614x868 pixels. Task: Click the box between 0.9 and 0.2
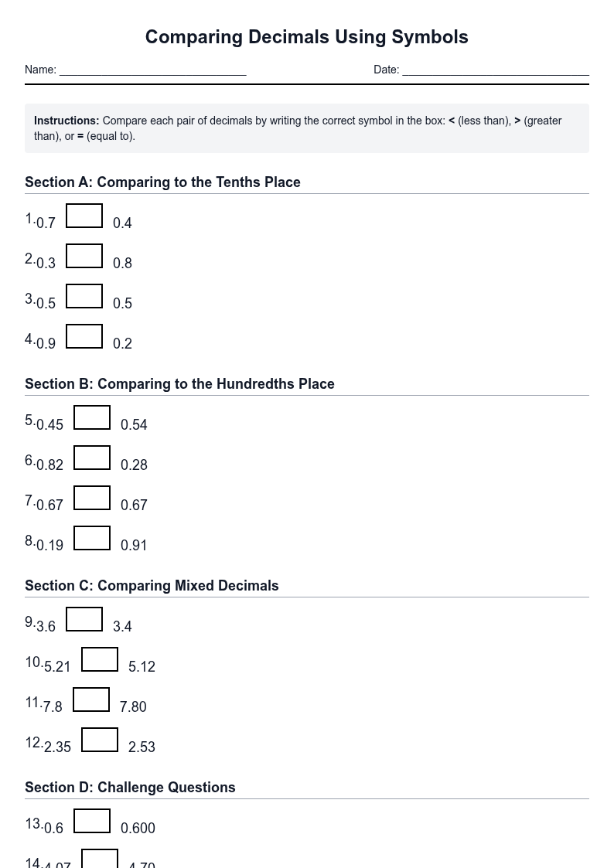click(84, 336)
